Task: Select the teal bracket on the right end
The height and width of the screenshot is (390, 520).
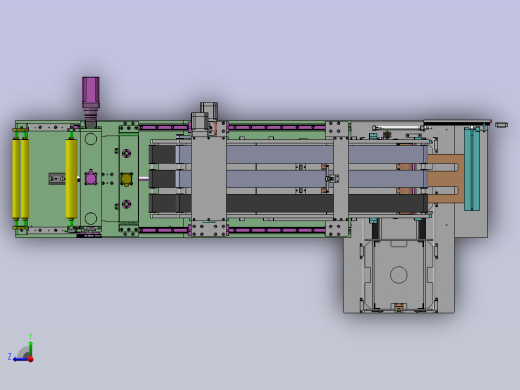Action: pyautogui.click(x=472, y=168)
